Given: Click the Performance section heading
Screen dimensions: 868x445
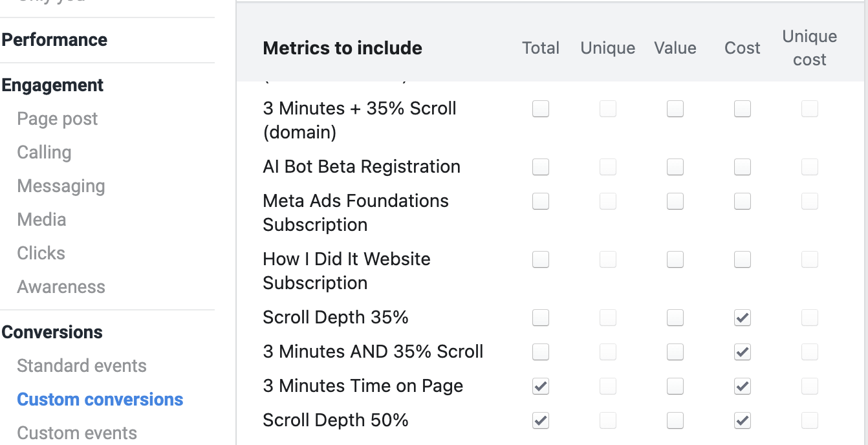Looking at the screenshot, I should coord(54,40).
